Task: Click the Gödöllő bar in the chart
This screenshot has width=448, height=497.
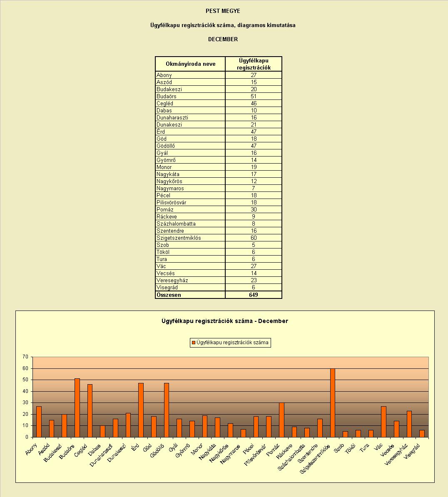Action: click(167, 410)
